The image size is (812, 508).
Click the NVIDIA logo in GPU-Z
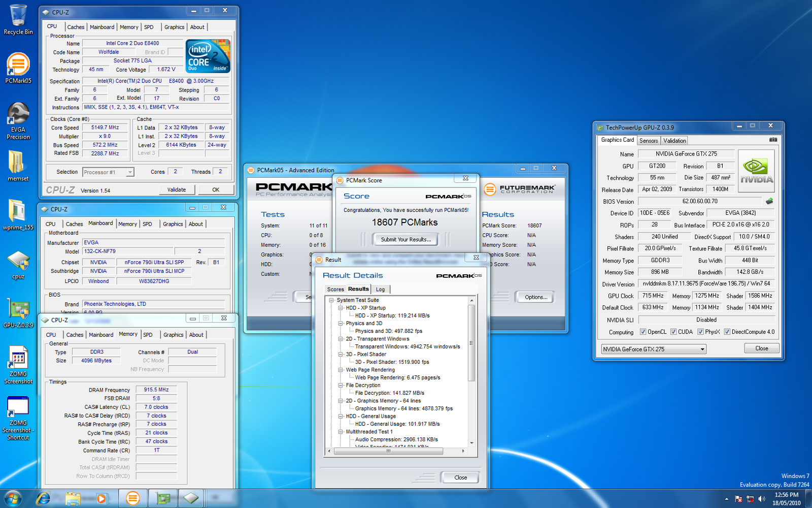pos(756,171)
